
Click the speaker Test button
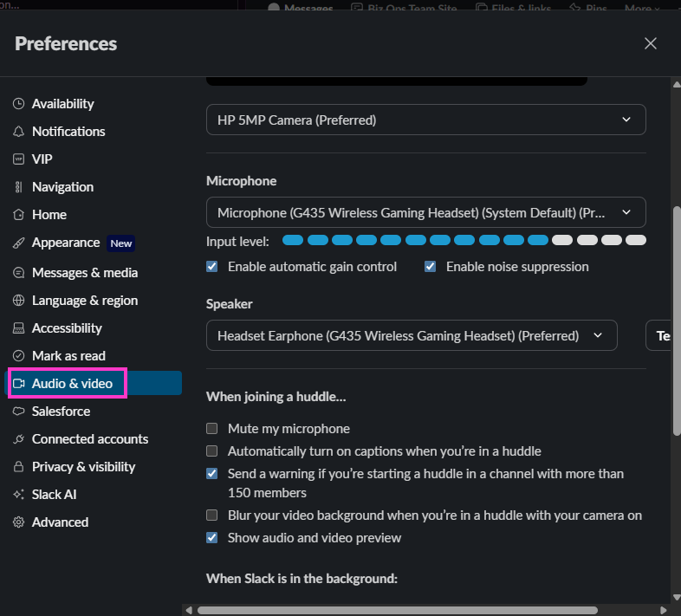click(x=659, y=335)
